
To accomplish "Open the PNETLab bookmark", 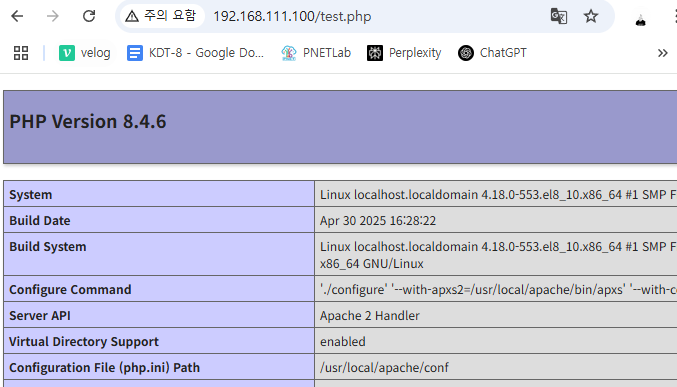I will 316,53.
